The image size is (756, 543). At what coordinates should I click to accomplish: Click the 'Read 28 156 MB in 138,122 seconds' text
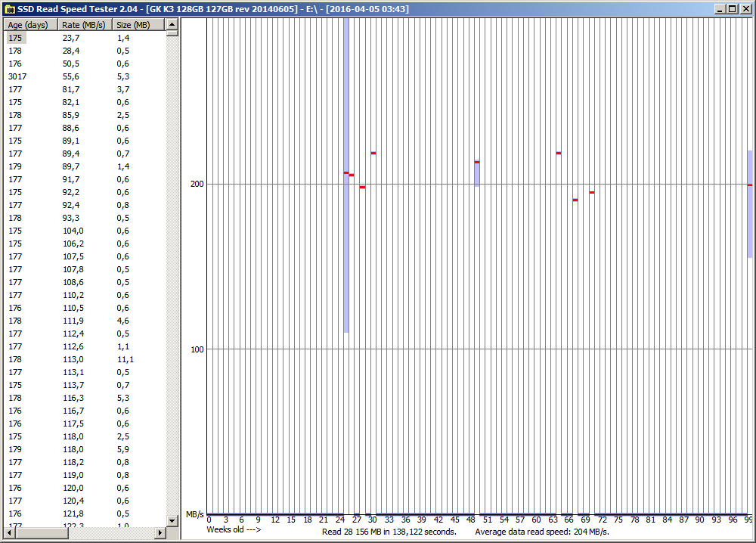click(x=389, y=532)
